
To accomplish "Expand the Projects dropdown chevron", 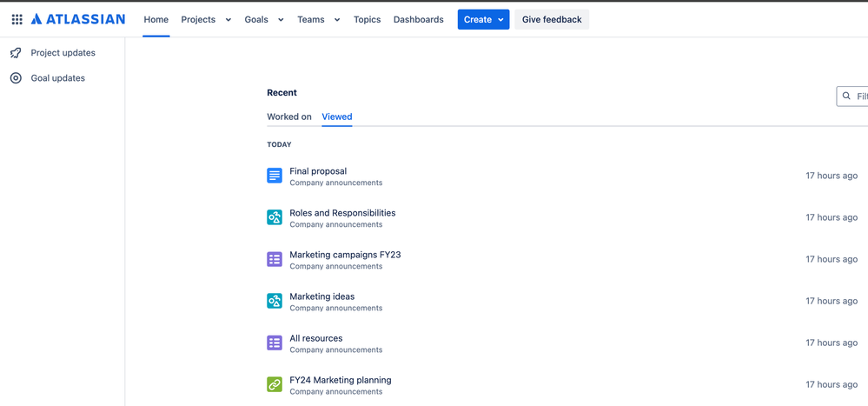I will tap(228, 20).
